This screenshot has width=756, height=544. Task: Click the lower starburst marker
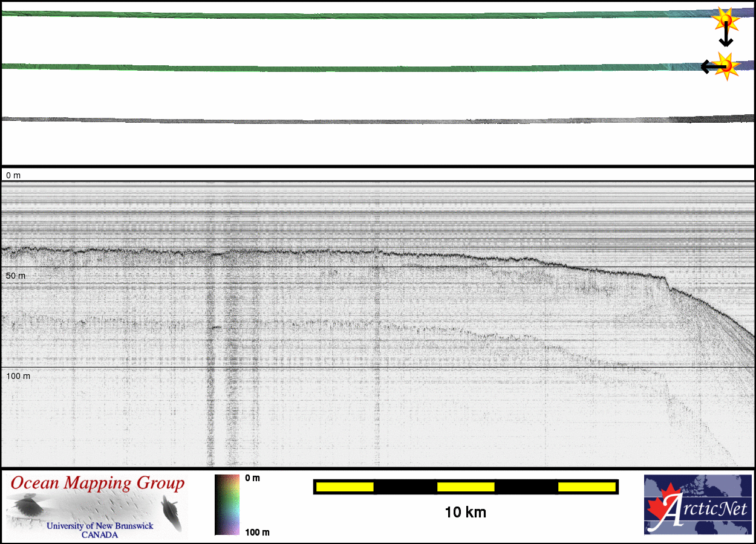[x=727, y=65]
